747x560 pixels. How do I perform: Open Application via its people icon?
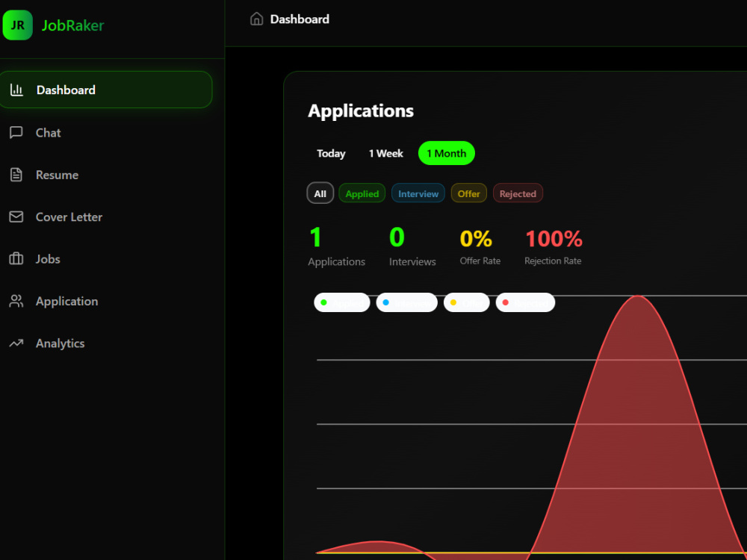coord(16,301)
